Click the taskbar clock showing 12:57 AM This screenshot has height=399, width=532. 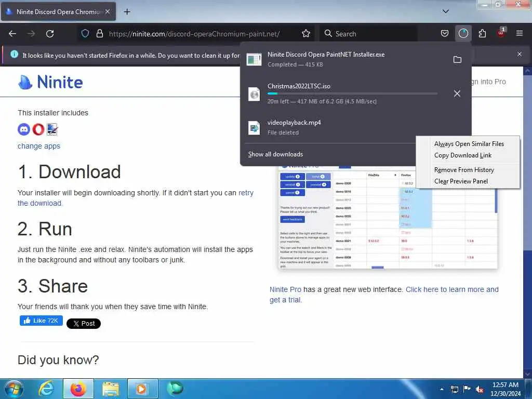(x=506, y=389)
